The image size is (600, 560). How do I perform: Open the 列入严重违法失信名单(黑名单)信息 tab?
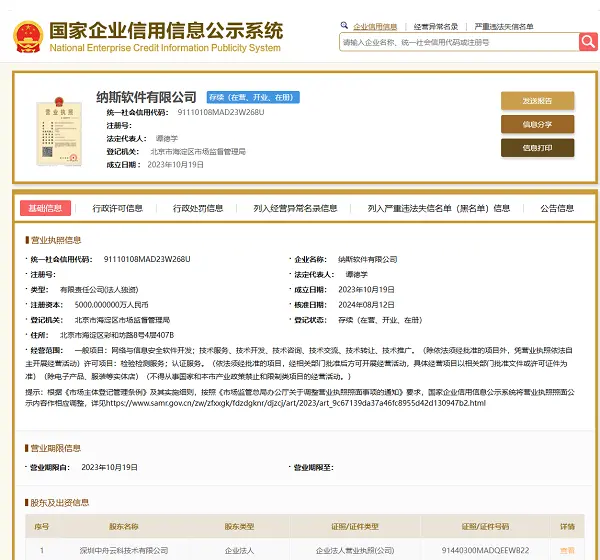(x=439, y=208)
